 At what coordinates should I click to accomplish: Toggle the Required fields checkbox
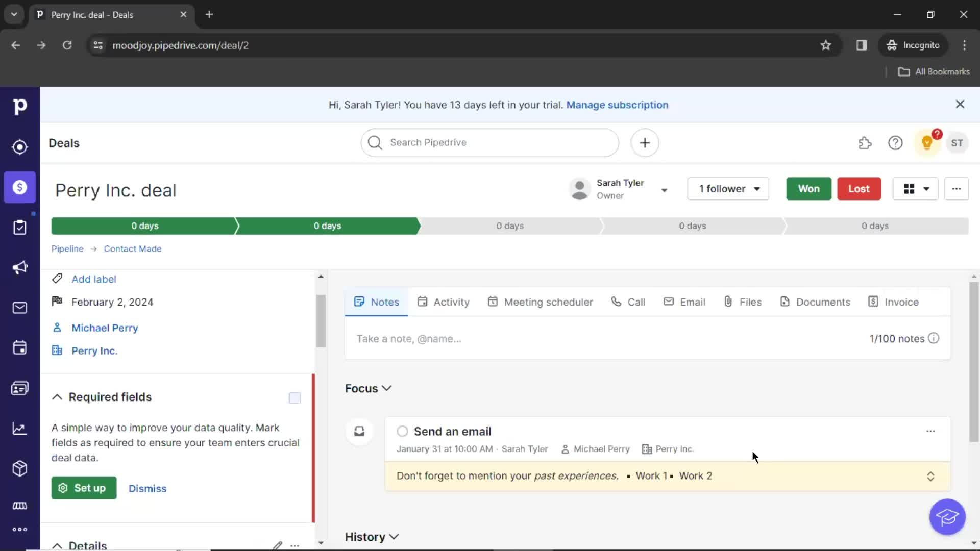pyautogui.click(x=295, y=398)
